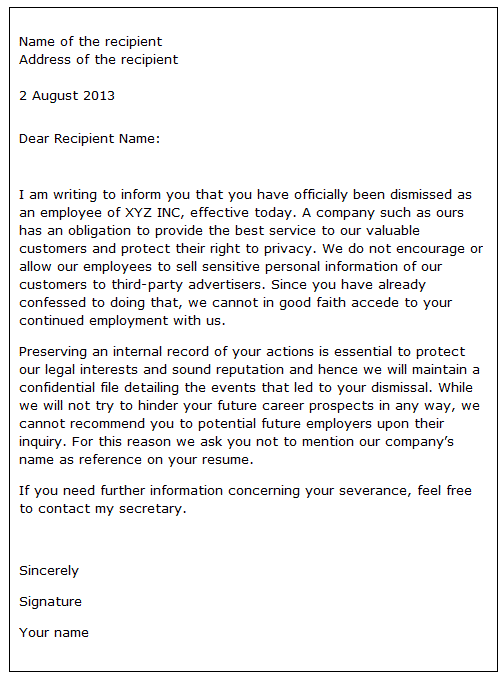
Task: Click the "Dear Recipient Name:" salutation
Action: coord(89,139)
